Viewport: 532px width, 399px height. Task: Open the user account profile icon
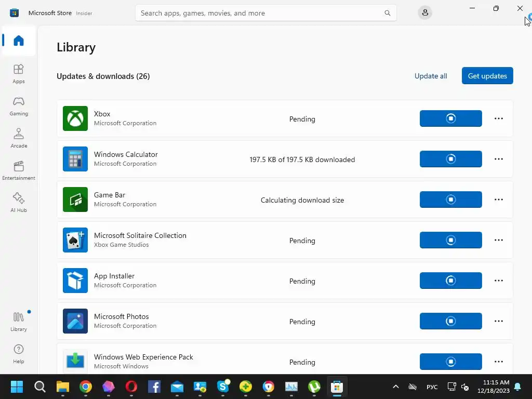[x=425, y=13]
